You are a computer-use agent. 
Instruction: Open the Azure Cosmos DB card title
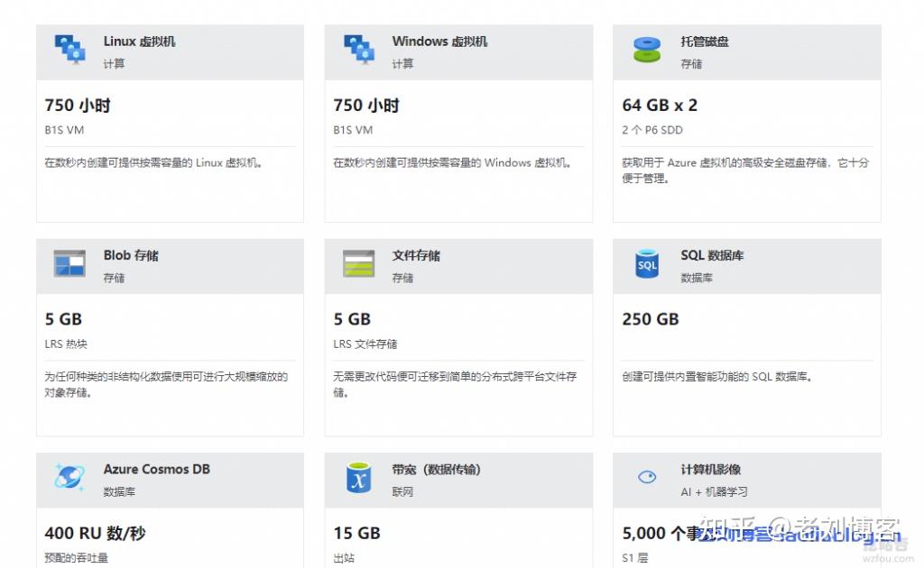158,469
